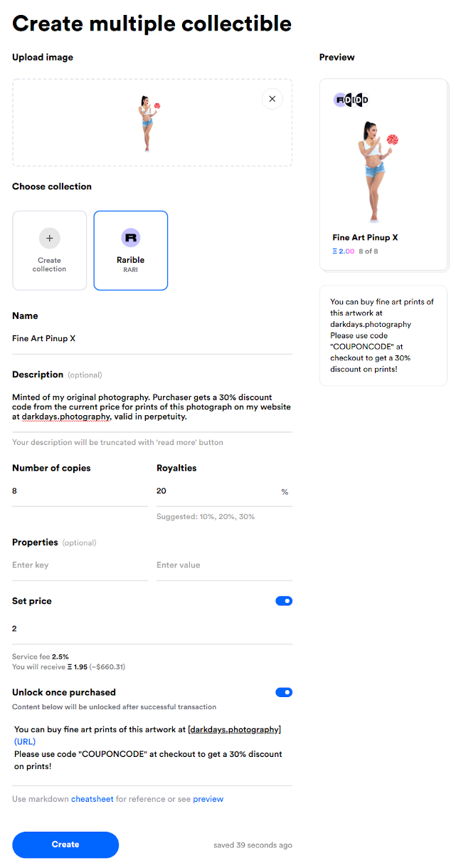Click the plus icon to create a collection
The image size is (456, 868).
pyautogui.click(x=50, y=239)
